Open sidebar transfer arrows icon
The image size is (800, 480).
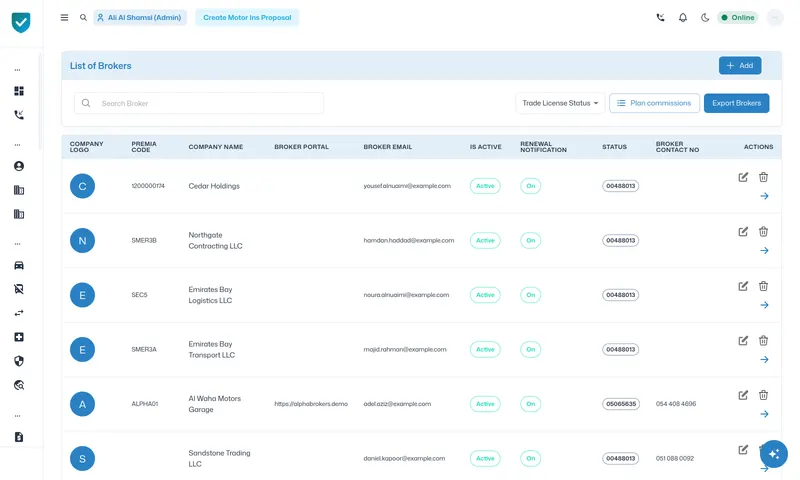[19, 313]
